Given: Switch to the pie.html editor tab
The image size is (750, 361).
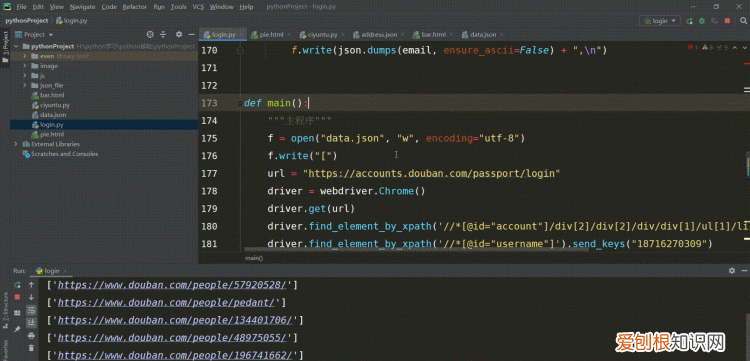Looking at the screenshot, I should (272, 35).
